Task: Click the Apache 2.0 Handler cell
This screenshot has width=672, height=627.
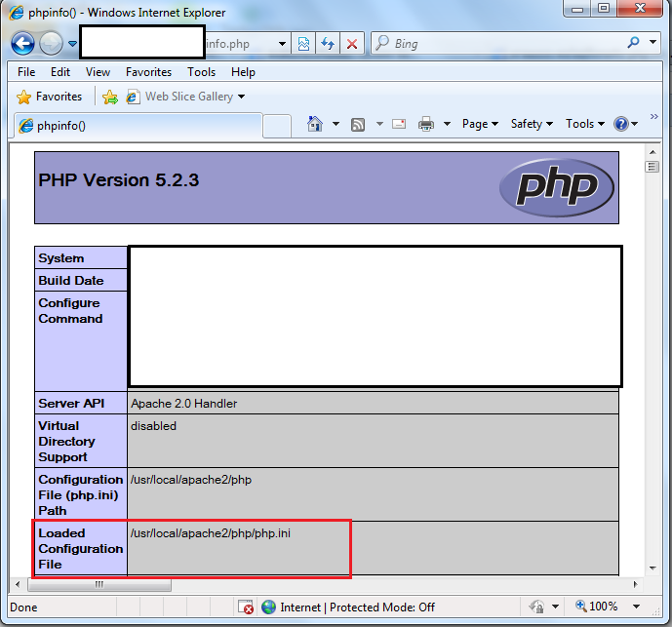Action: [x=373, y=404]
